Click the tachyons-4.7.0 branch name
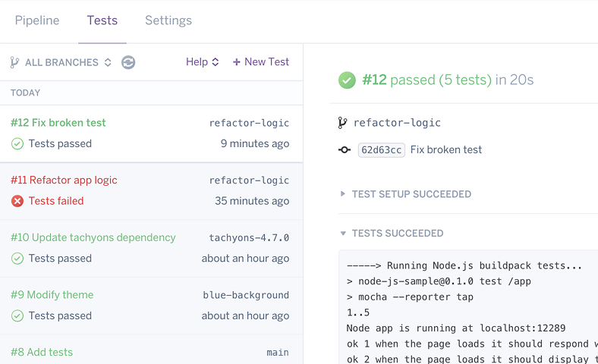The height and width of the screenshot is (364, 598). pos(249,237)
